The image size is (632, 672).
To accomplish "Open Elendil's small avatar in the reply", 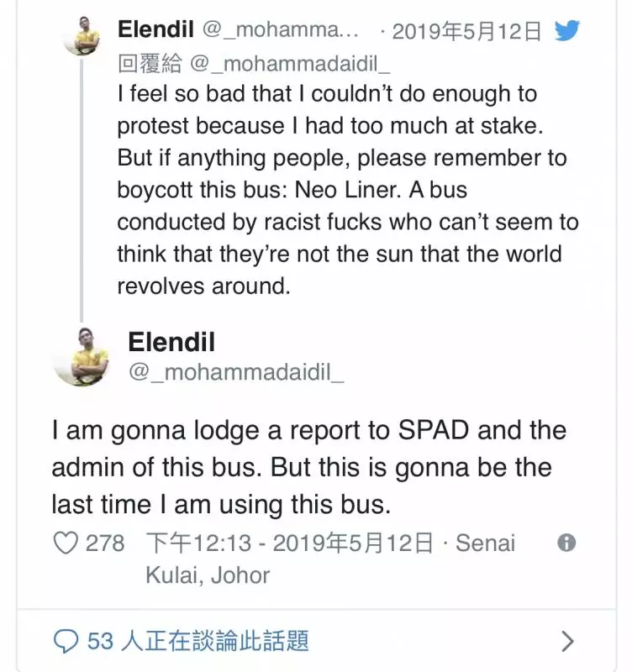I will pyautogui.click(x=82, y=36).
